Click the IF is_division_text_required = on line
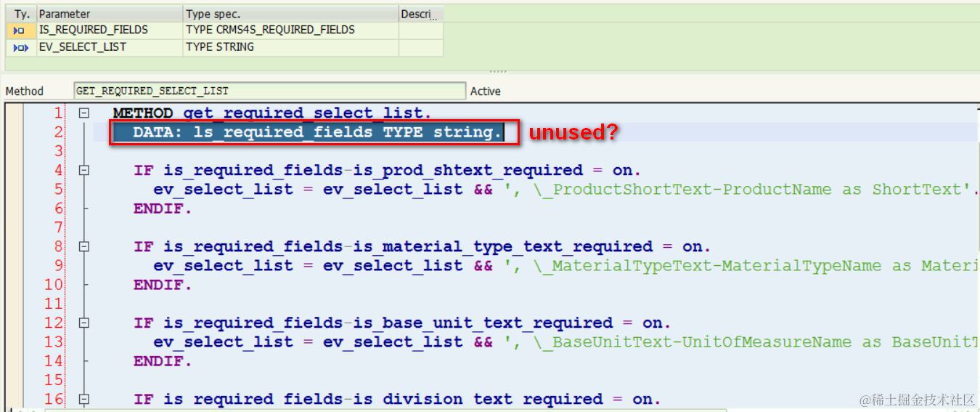This screenshot has width=980, height=412. coord(397,399)
